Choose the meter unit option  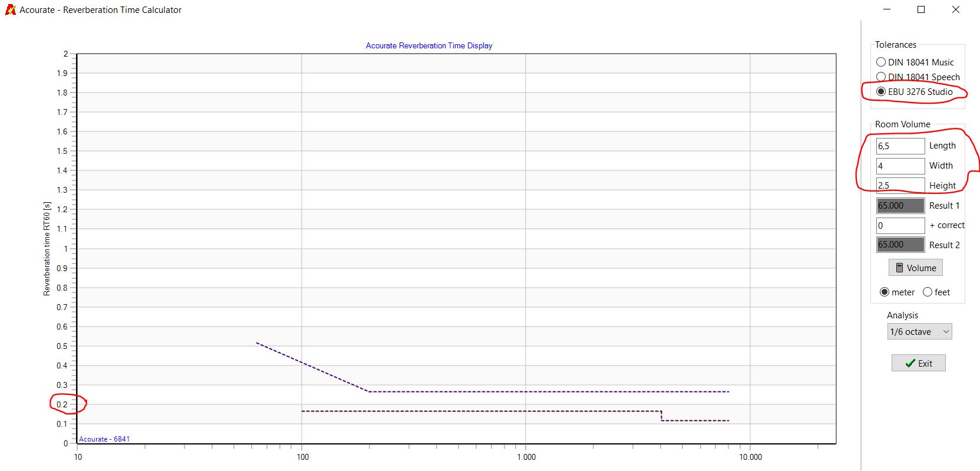point(897,292)
